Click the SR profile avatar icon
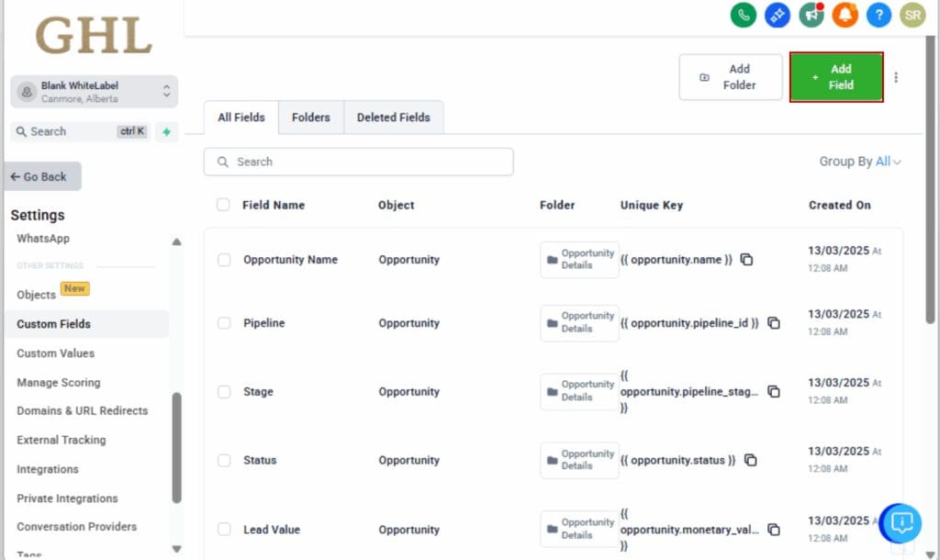This screenshot has height=560, width=940. click(x=912, y=15)
